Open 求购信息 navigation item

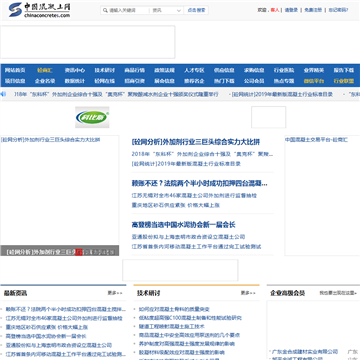pos(254,70)
